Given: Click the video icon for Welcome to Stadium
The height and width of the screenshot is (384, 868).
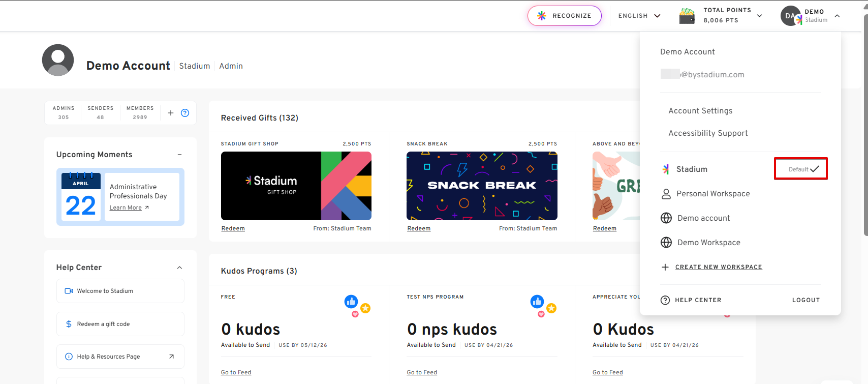Looking at the screenshot, I should [x=69, y=291].
